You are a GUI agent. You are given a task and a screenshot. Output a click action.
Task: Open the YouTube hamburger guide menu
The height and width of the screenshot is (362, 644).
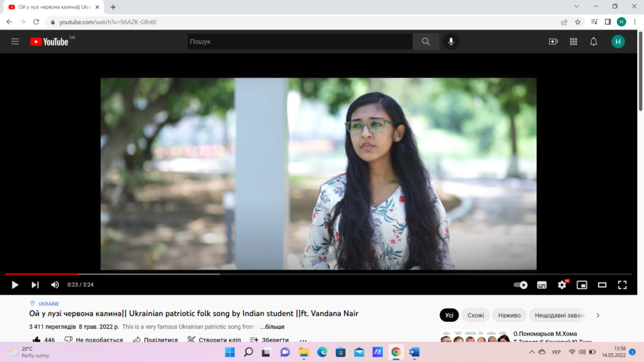[15, 41]
